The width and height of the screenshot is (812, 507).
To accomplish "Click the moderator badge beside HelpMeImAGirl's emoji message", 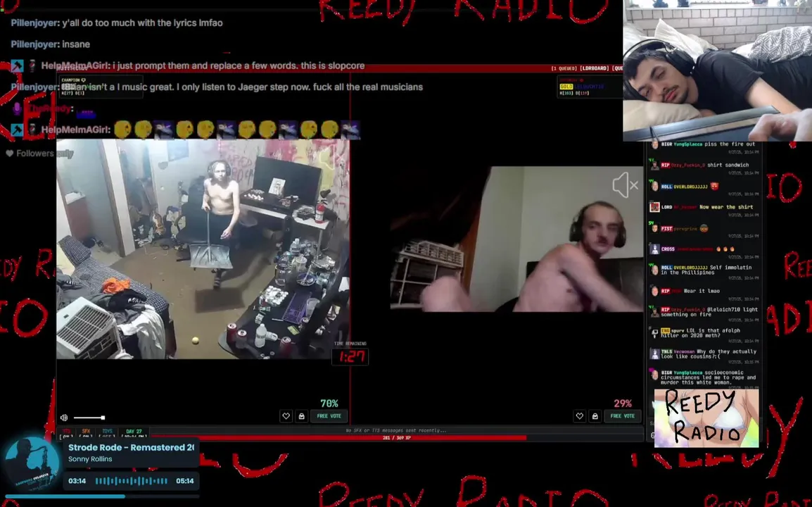I will (17, 130).
